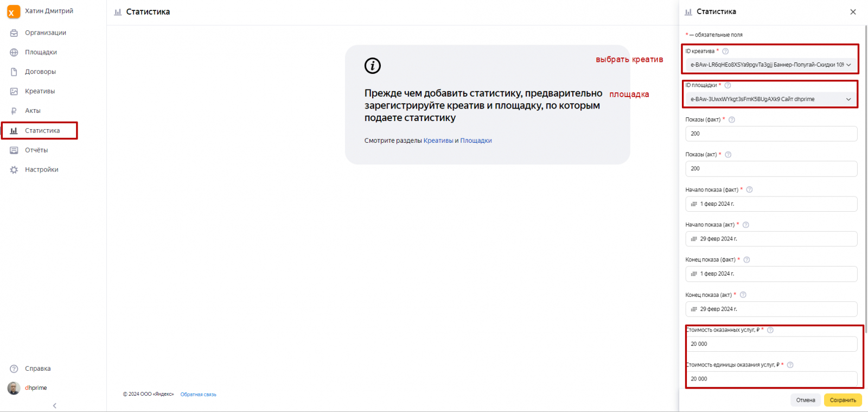Open the Конец показа (факт) date picker
868x412 pixels.
[771, 274]
